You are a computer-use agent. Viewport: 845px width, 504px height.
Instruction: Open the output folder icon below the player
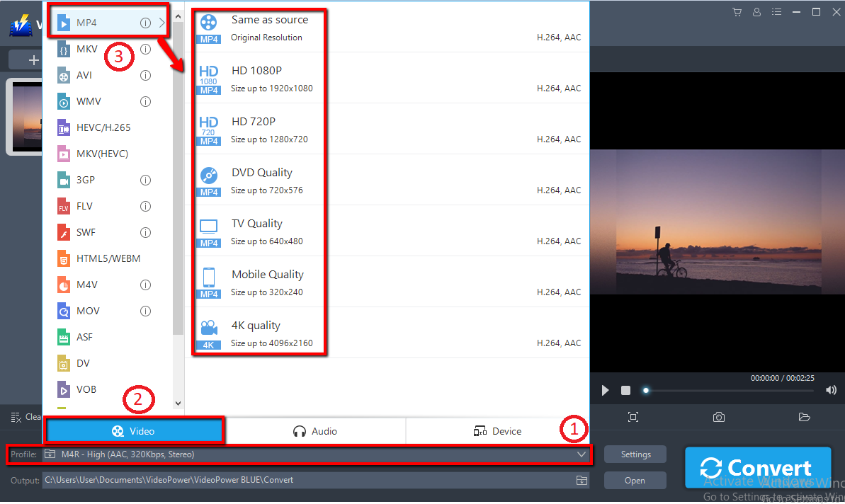[x=804, y=417]
